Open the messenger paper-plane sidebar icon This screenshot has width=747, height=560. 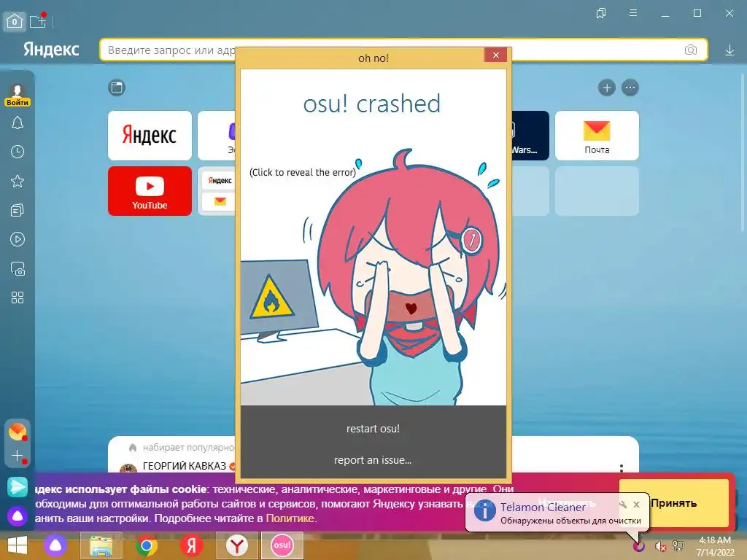(18, 486)
